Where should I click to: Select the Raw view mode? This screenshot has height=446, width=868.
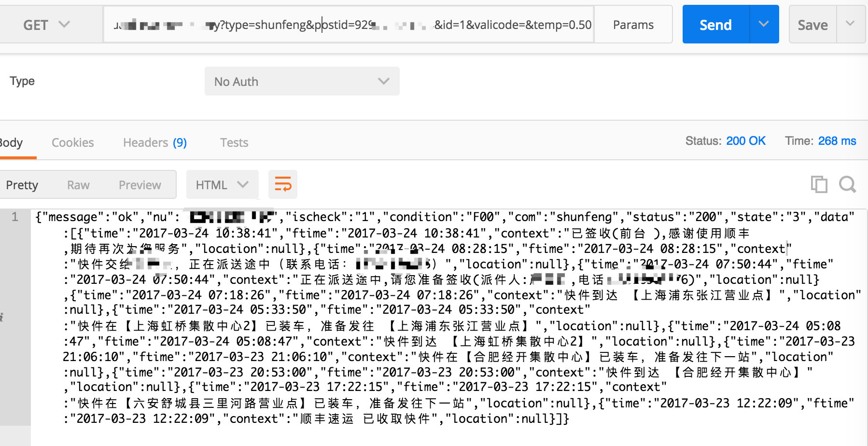pyautogui.click(x=78, y=185)
